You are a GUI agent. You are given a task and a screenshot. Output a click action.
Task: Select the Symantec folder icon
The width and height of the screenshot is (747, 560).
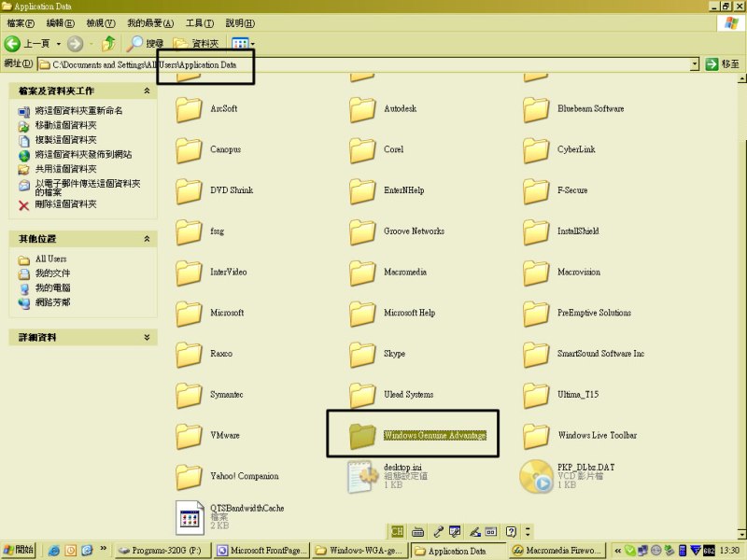click(x=189, y=396)
